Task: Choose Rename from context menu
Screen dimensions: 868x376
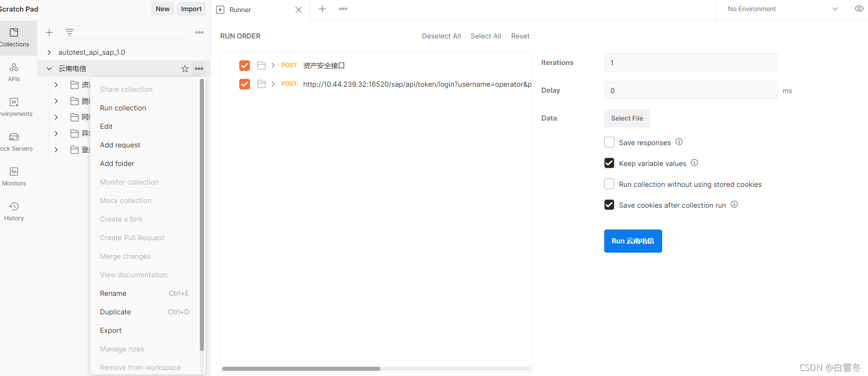Action: 145,293
